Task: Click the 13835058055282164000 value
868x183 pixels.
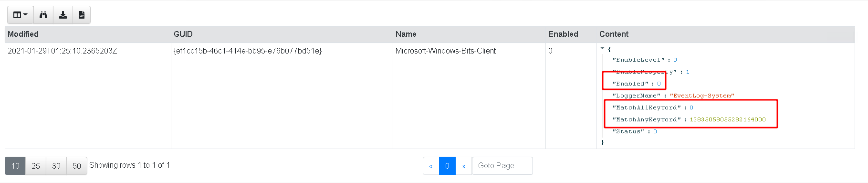Action: (728, 119)
